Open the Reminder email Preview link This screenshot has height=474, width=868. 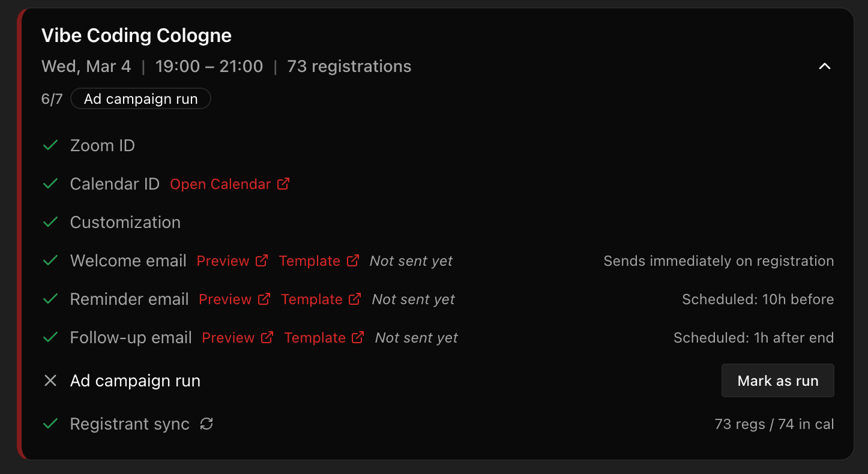224,298
